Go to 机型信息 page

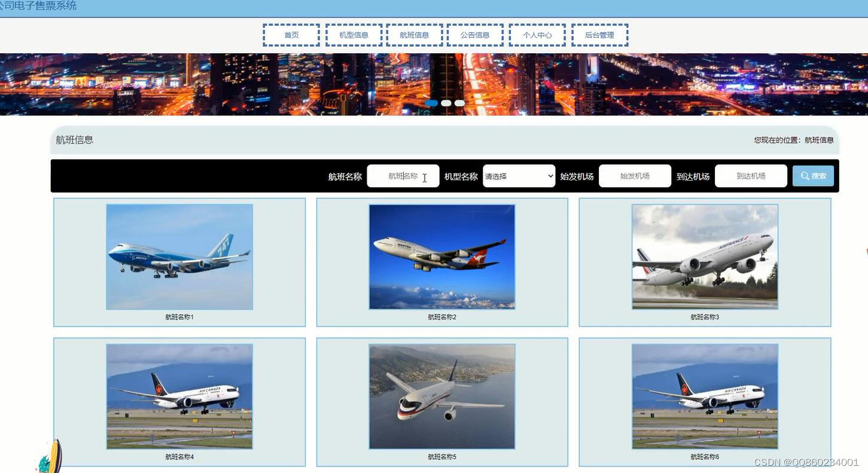point(354,35)
